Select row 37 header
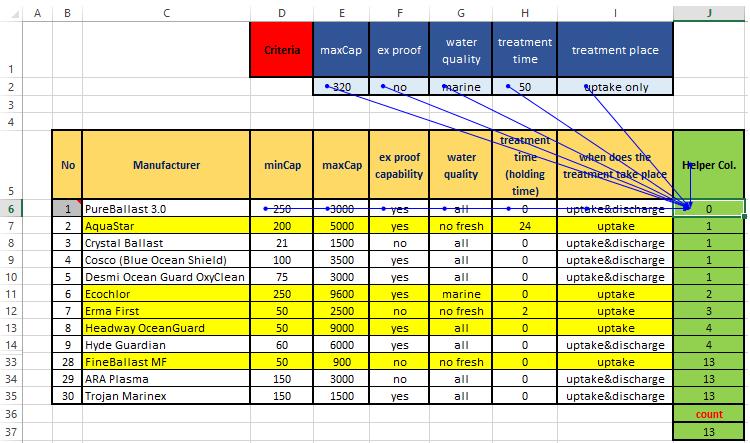Image resolution: width=750 pixels, height=443 pixels. pyautogui.click(x=11, y=432)
